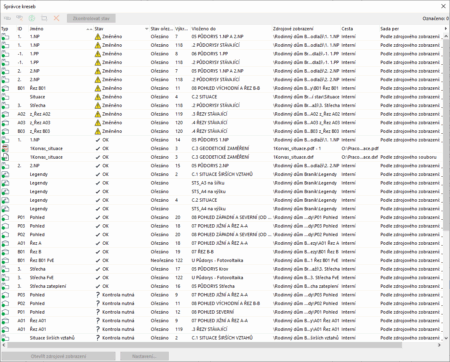Click the horizontal scrollbar left arrow
Viewport: 450px width, 362px height.
click(4, 345)
